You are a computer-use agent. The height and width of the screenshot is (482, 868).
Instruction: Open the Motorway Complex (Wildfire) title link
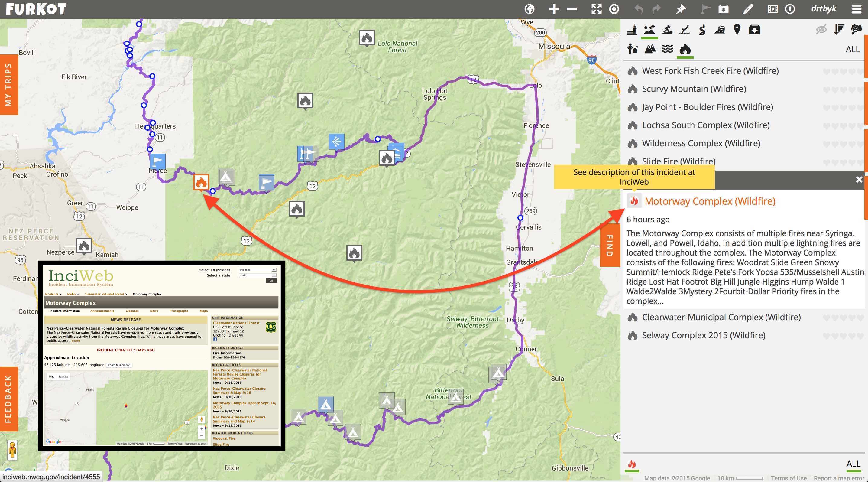tap(710, 201)
